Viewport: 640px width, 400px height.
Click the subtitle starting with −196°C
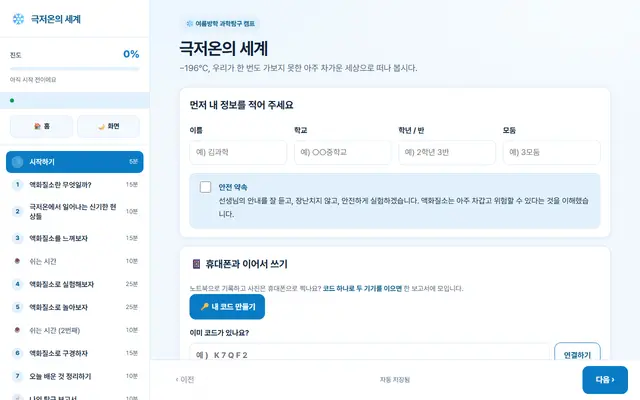(x=298, y=68)
